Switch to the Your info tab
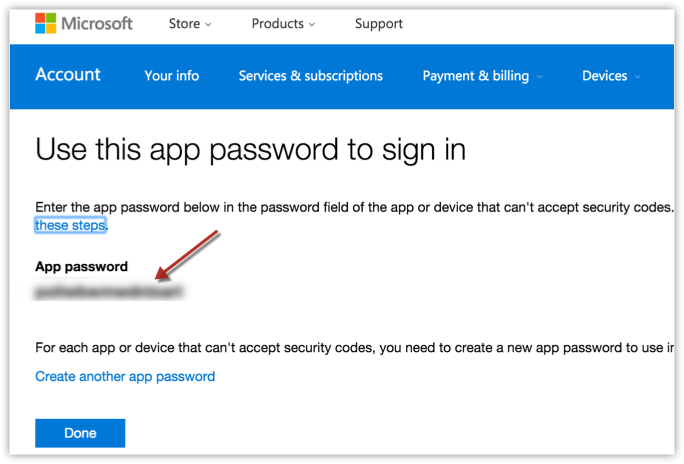 tap(171, 76)
